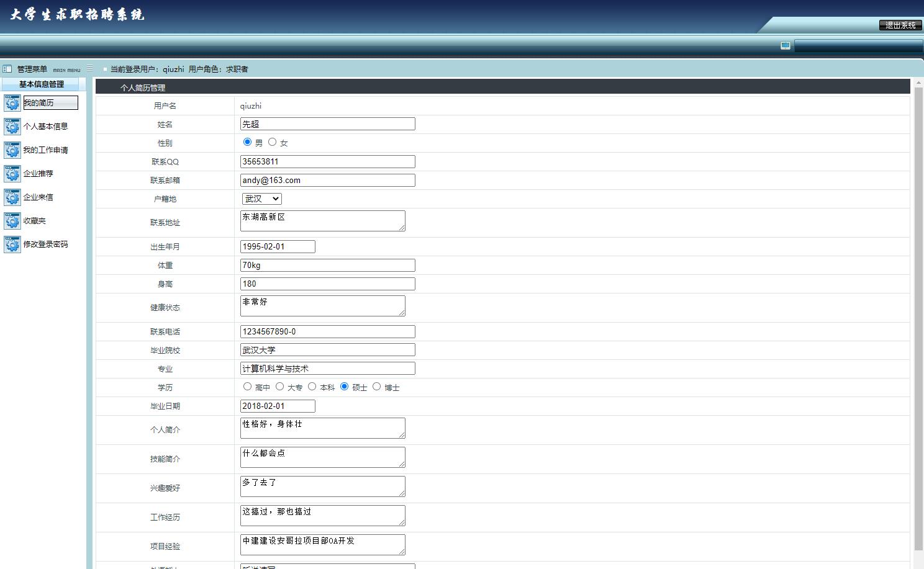Click the username value qiuzhi

coord(251,106)
